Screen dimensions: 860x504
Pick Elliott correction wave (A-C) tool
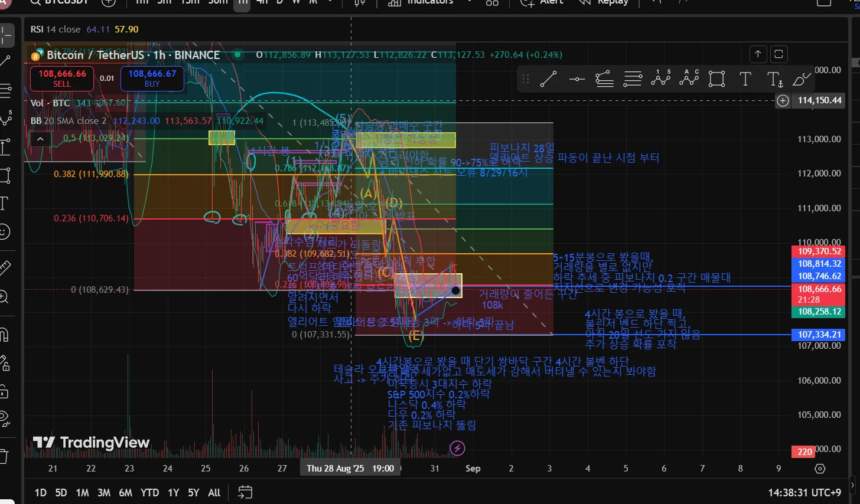689,78
